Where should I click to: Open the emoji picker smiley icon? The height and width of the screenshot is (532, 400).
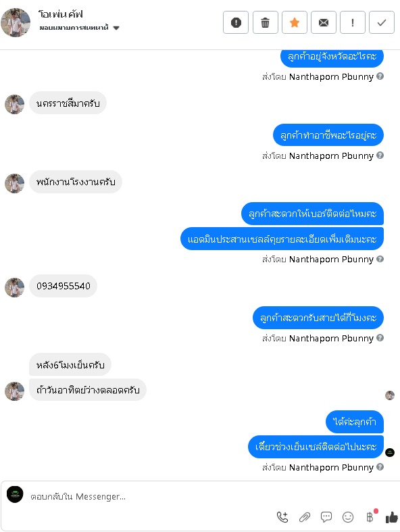coord(348,517)
